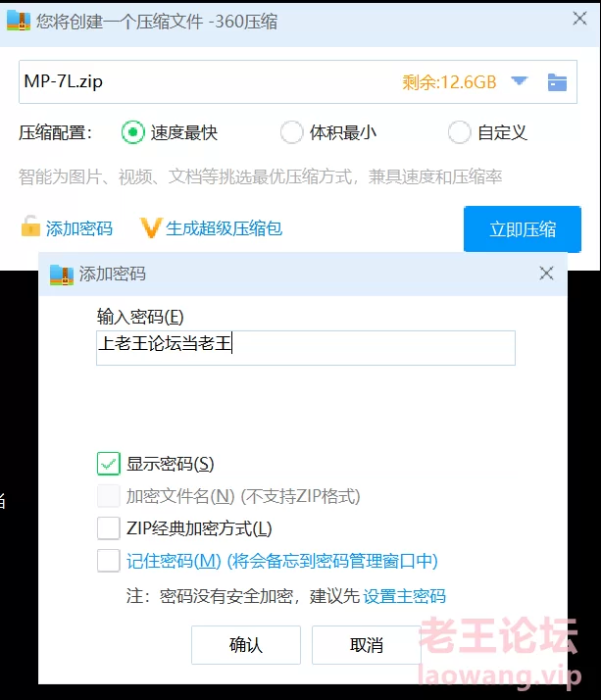Click the 生成超级压缩包 link
This screenshot has height=700, width=601.
click(x=224, y=228)
